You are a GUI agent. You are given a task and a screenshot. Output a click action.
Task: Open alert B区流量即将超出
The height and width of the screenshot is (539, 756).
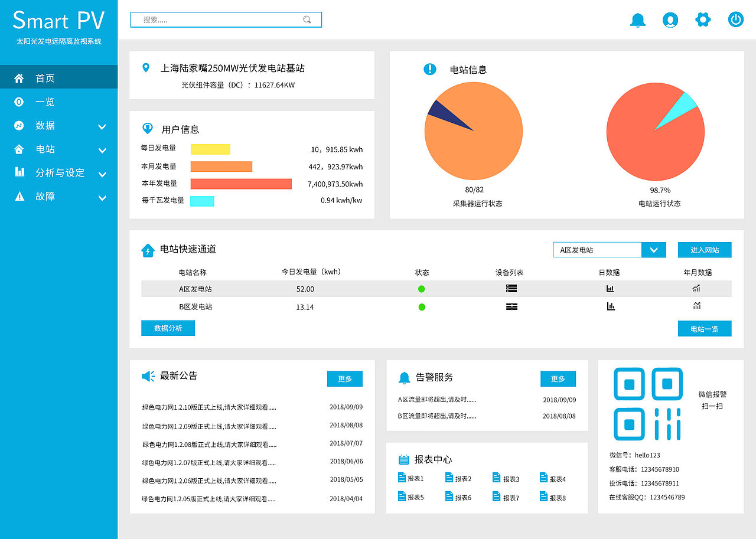(x=437, y=416)
